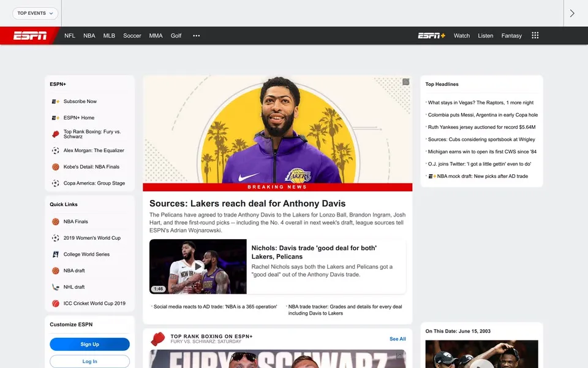Click the Fury vs Schwarz banner image
The width and height of the screenshot is (588, 368).
(x=277, y=359)
